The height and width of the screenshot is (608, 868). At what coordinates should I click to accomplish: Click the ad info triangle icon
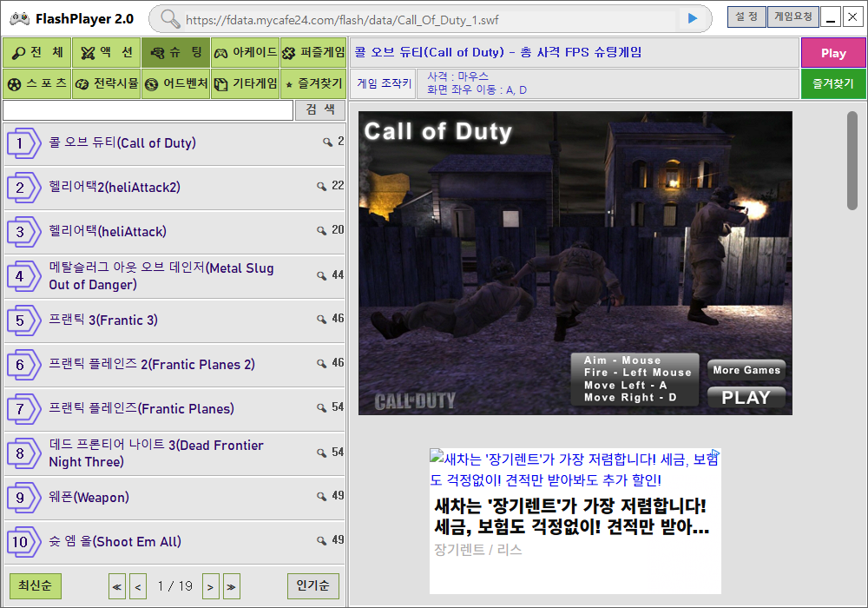coord(716,453)
